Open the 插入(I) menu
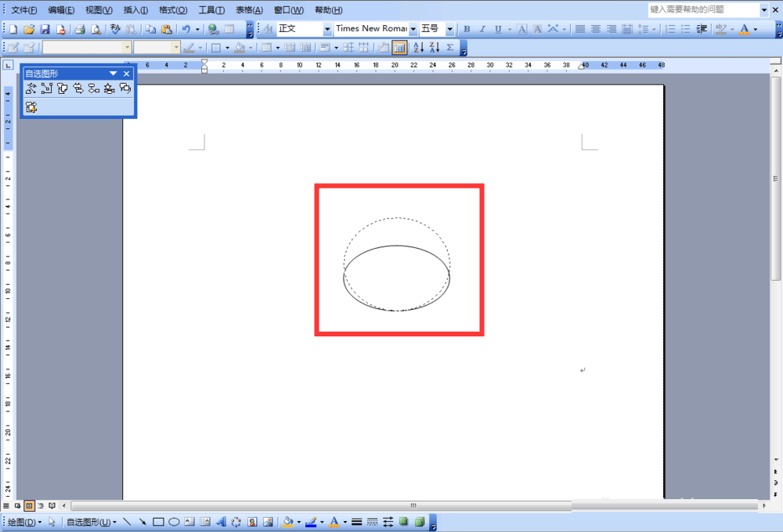 coord(135,10)
